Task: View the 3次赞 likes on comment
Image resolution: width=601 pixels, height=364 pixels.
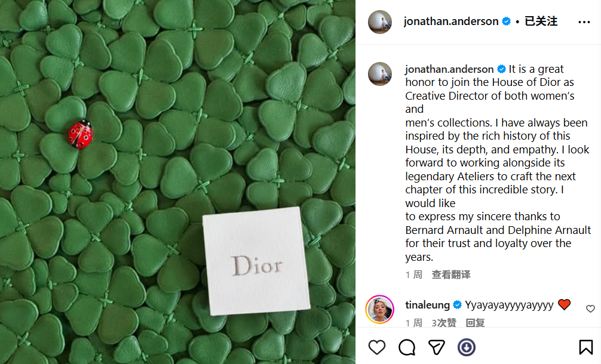Action: click(444, 323)
